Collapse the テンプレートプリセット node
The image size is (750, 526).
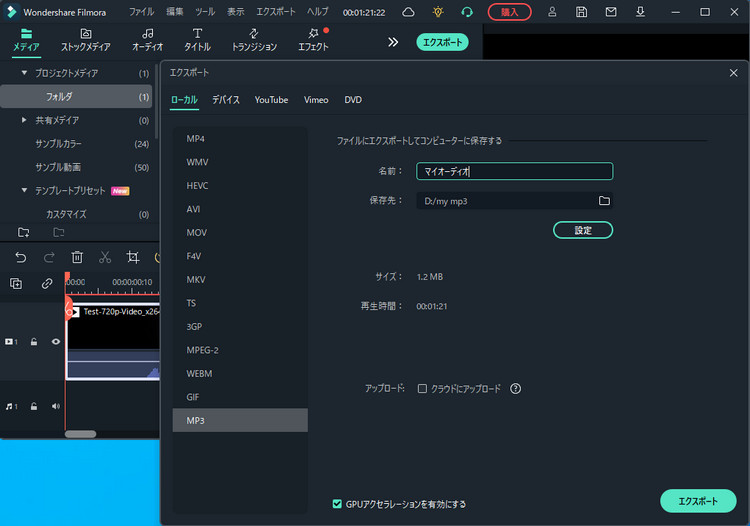[x=24, y=190]
